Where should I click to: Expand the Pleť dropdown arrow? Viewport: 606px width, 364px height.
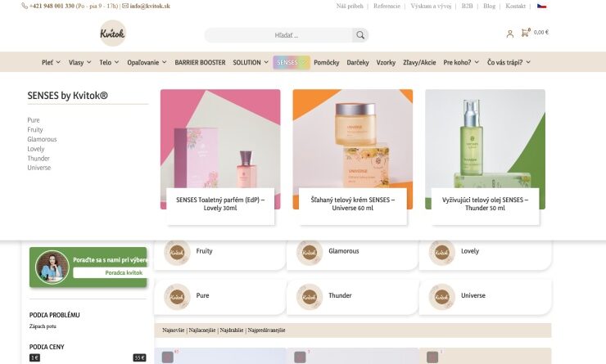click(58, 62)
